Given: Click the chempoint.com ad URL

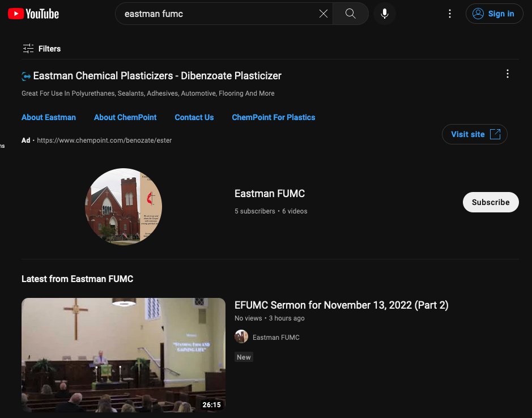Looking at the screenshot, I should point(105,140).
